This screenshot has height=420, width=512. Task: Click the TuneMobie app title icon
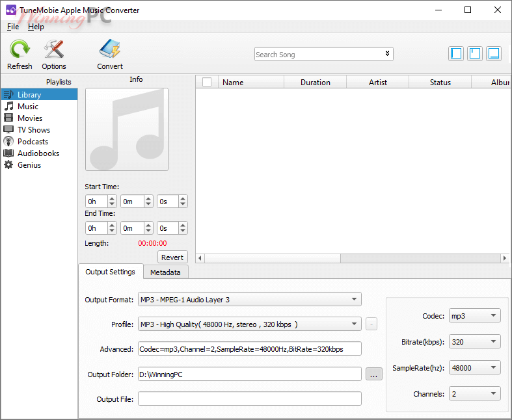(11, 10)
